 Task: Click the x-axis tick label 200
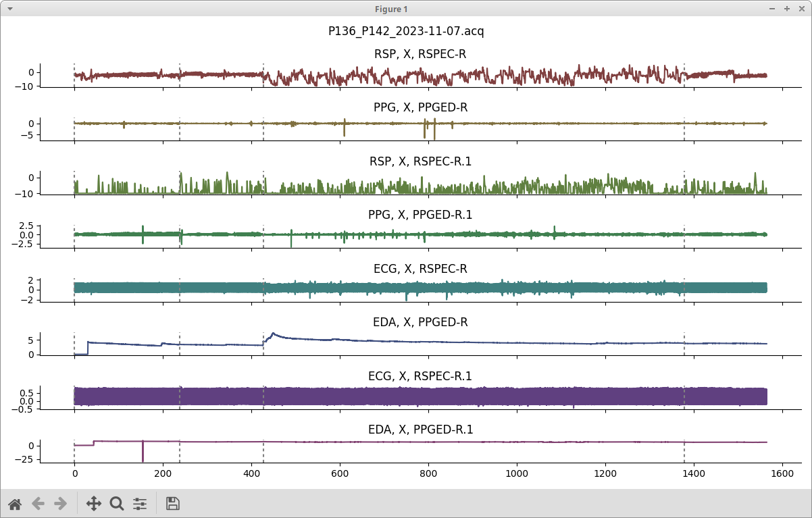(x=163, y=474)
